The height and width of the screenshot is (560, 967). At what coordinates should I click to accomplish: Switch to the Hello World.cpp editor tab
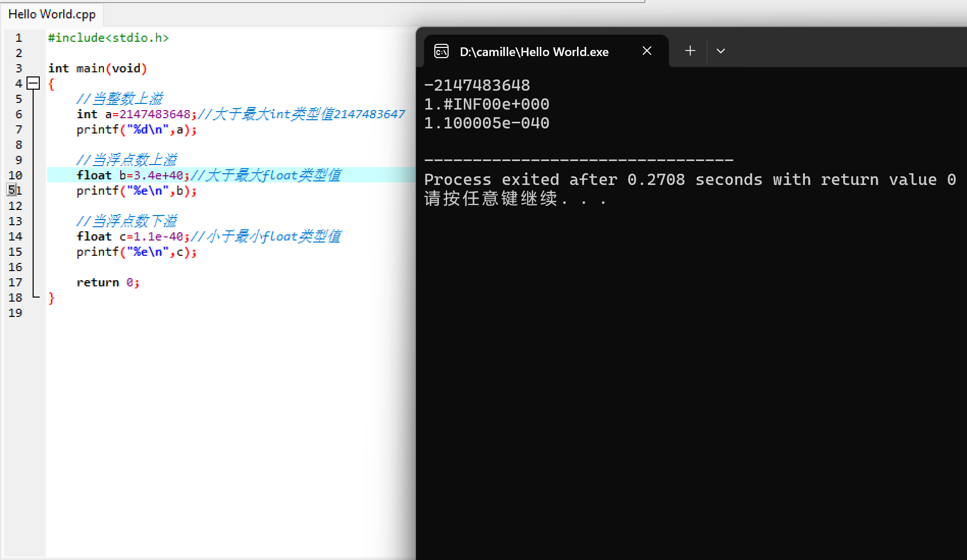pos(52,14)
